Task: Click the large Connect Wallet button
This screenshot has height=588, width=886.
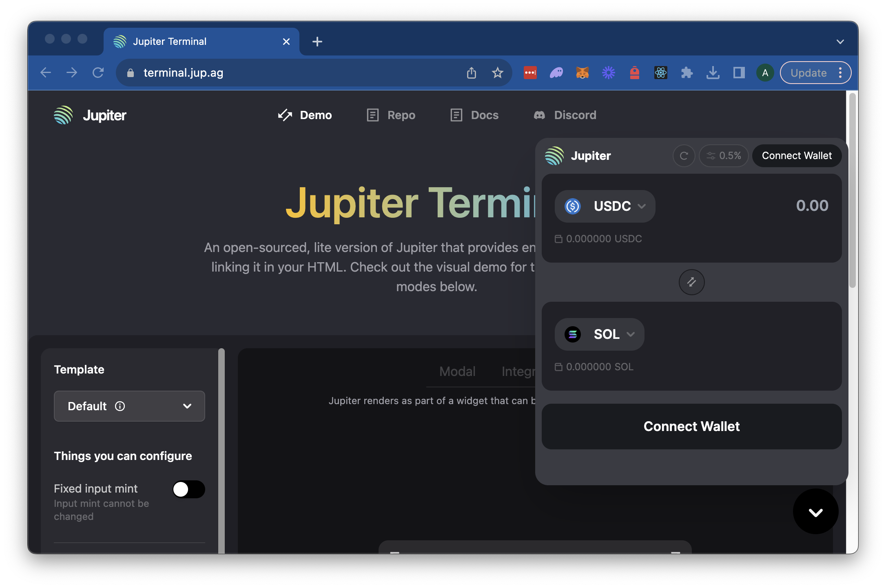Action: (691, 427)
